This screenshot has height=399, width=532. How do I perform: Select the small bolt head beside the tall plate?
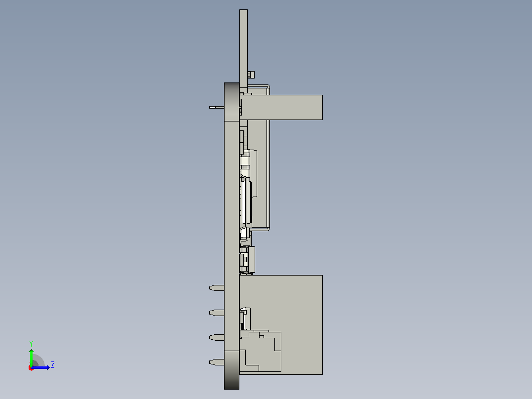251,75
